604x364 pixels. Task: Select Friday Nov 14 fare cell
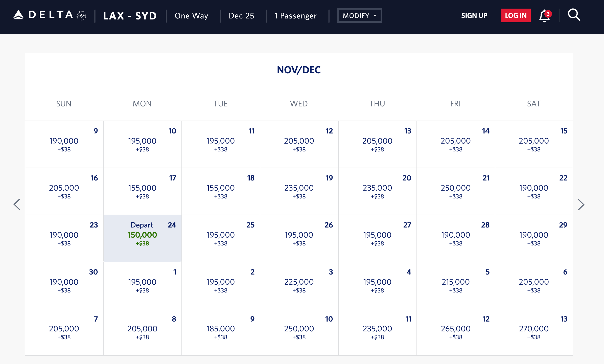tap(456, 144)
